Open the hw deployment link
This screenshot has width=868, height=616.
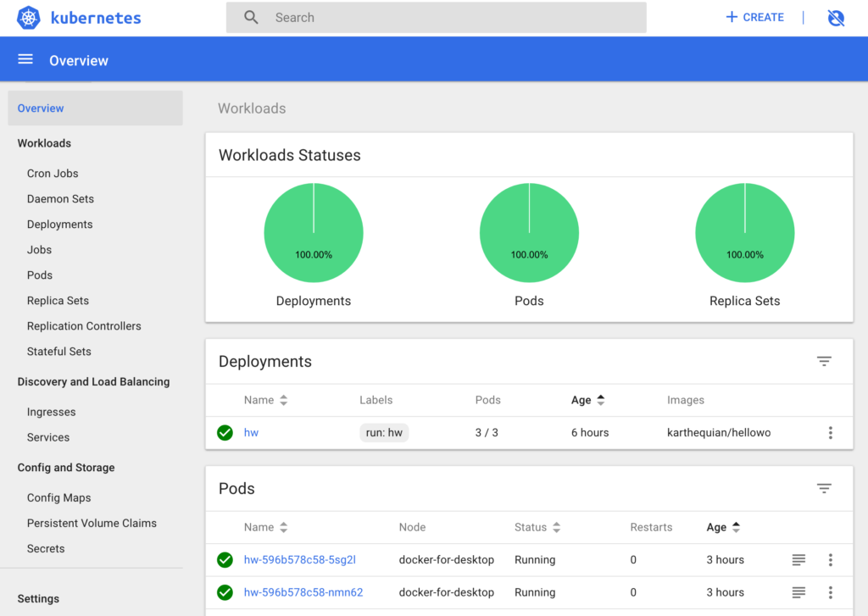pos(251,433)
